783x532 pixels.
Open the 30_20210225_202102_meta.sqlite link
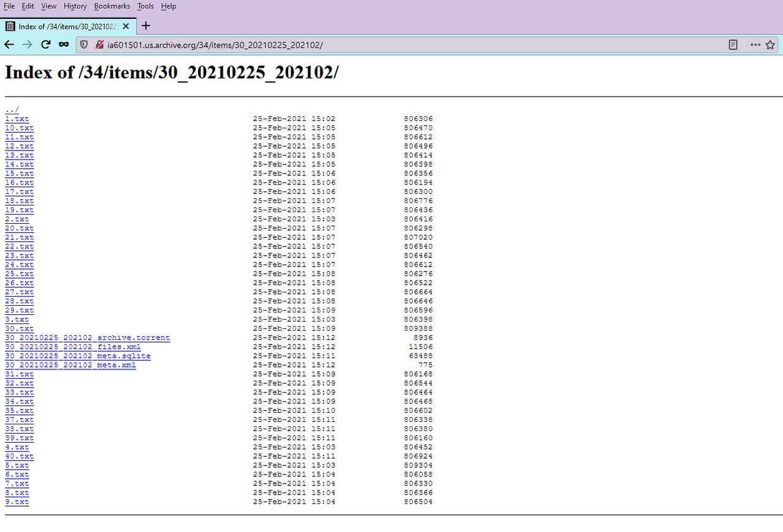tap(78, 356)
